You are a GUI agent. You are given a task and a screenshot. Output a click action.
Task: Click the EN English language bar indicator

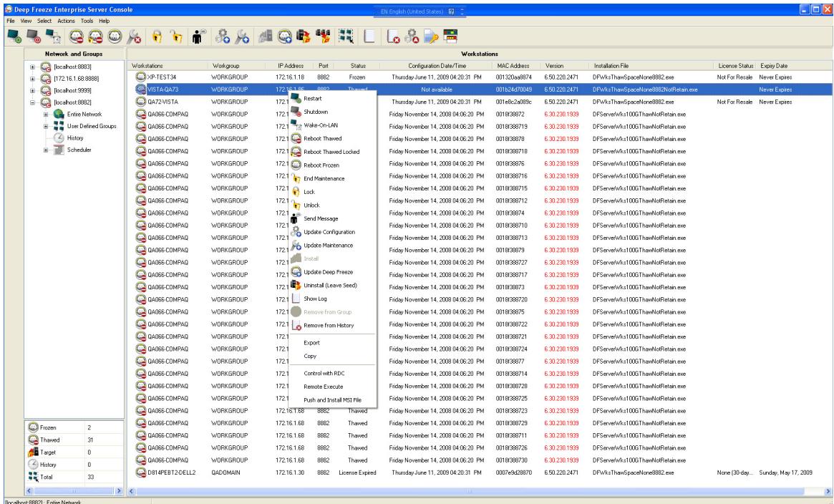[x=412, y=11]
